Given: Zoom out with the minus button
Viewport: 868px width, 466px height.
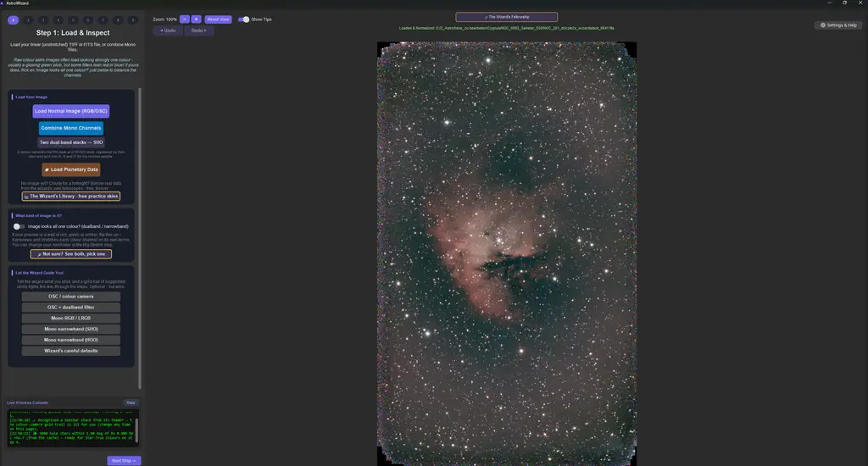Looking at the screenshot, I should coord(184,19).
